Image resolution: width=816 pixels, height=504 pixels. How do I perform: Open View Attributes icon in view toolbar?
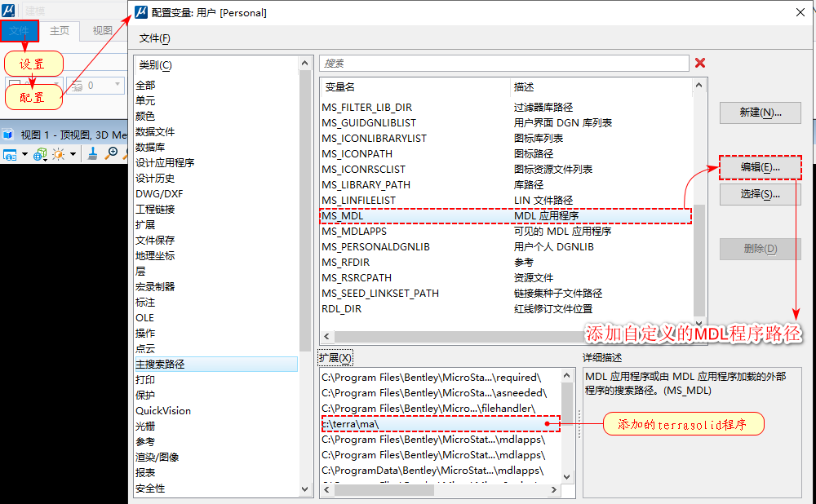click(x=10, y=154)
